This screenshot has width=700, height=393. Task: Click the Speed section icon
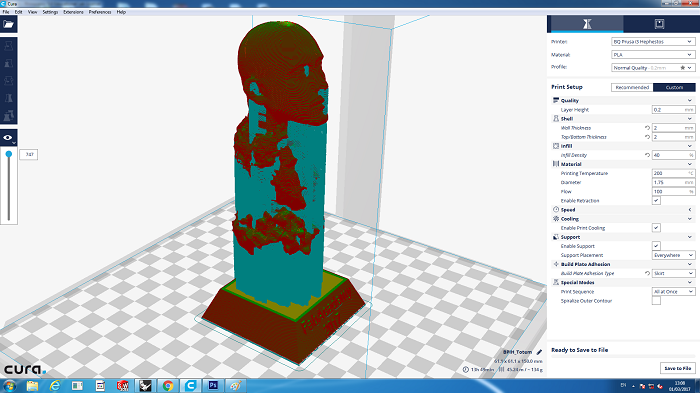coord(556,209)
